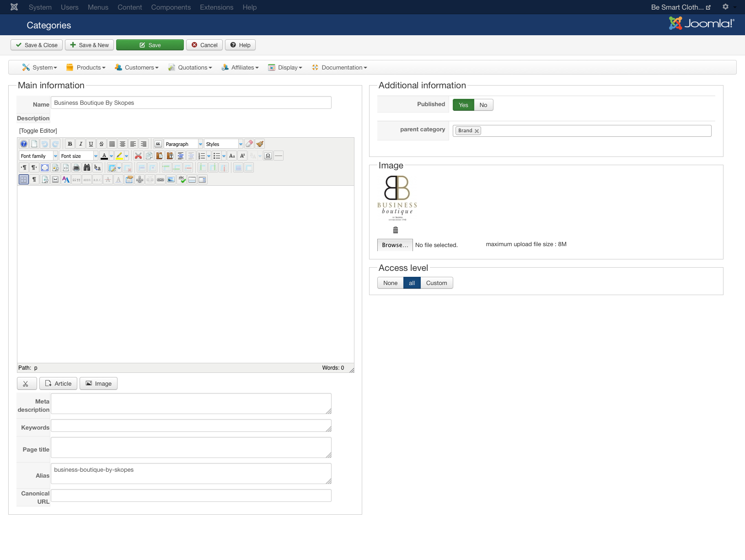The width and height of the screenshot is (745, 560).
Task: Click the broom cleanup code icon
Action: (x=260, y=144)
